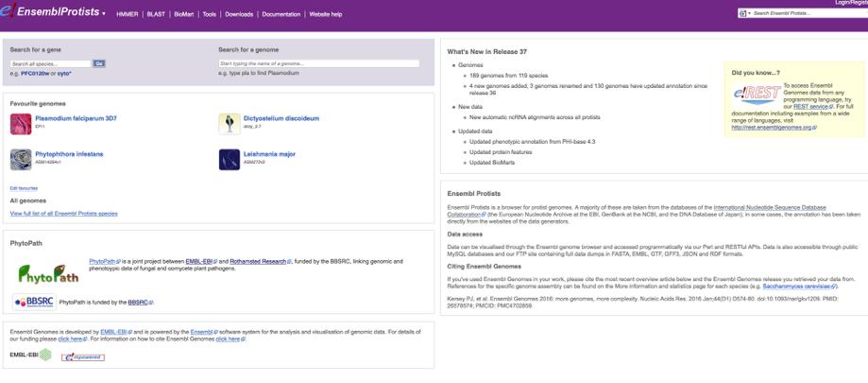
Task: Open the Rothamsted Research link
Action: 260,261
